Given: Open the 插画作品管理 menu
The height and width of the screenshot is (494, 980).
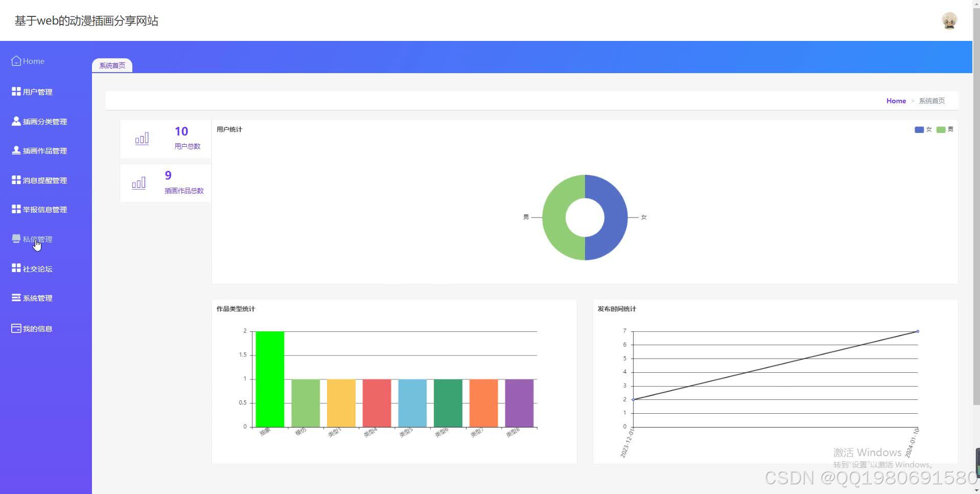Looking at the screenshot, I should click(46, 150).
